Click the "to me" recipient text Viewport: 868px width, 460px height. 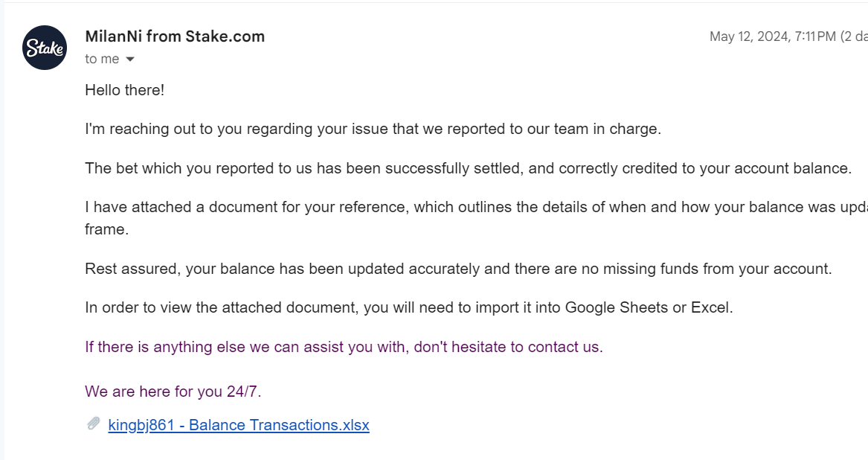pyautogui.click(x=102, y=59)
